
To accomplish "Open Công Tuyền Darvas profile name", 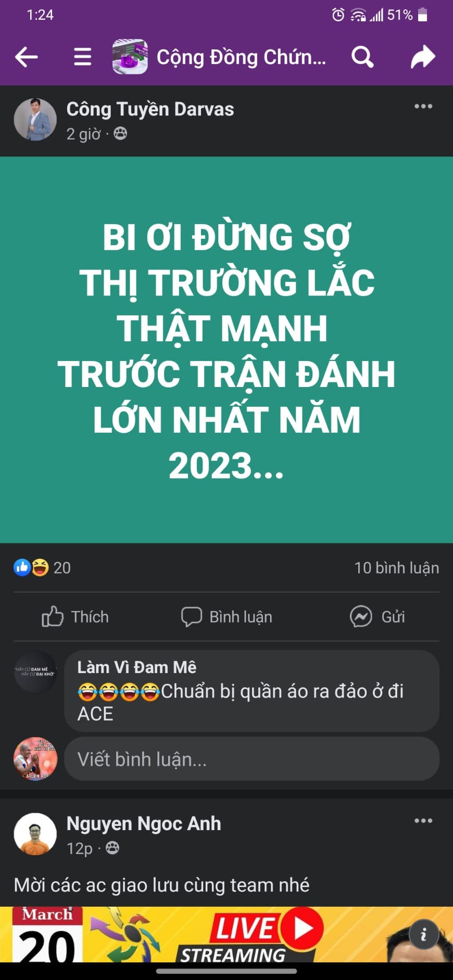I will click(x=150, y=109).
